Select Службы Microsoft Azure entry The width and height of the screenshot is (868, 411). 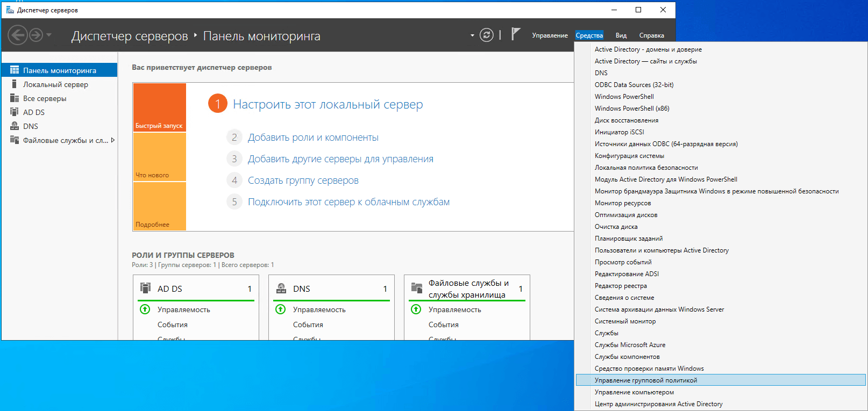(721, 345)
